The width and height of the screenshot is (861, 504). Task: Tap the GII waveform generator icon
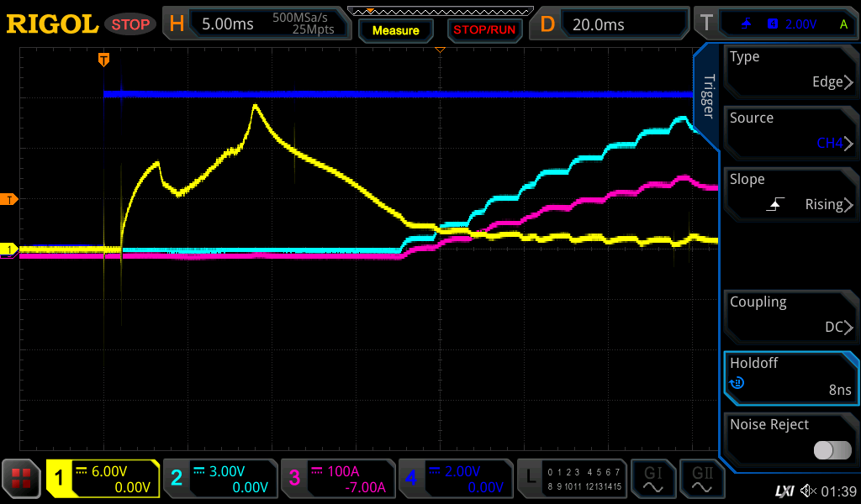tap(701, 479)
